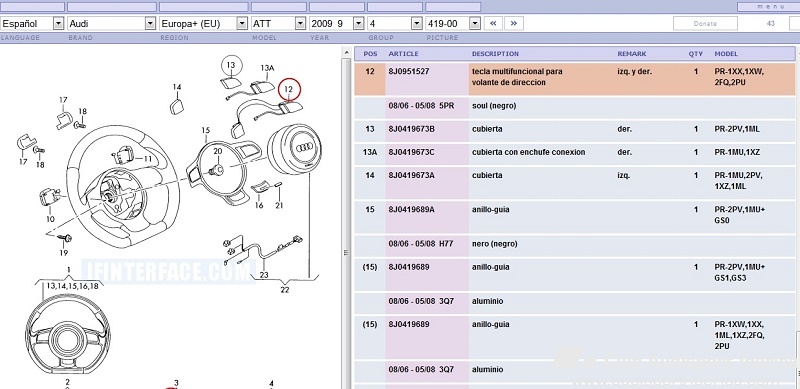The height and width of the screenshot is (389, 800).
Task: Open the Brand dropdown showing Audi
Action: (112, 23)
